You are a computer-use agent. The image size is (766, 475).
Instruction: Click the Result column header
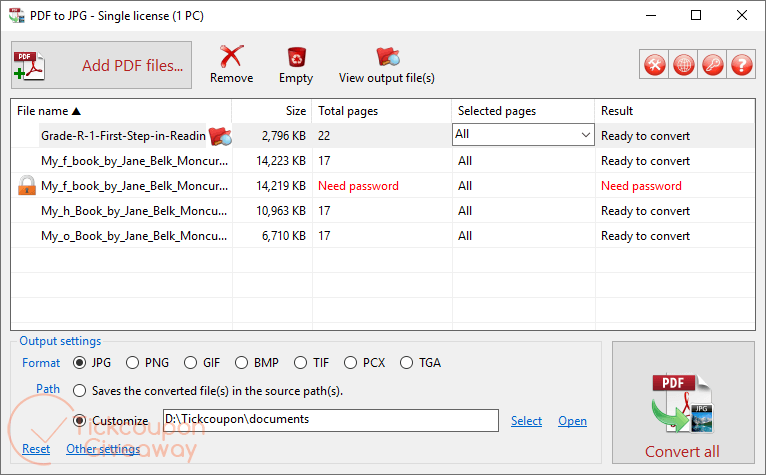(x=675, y=111)
